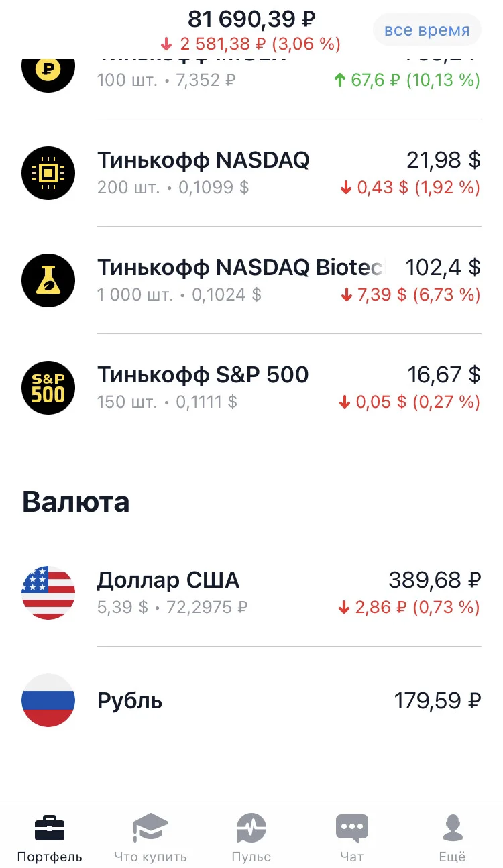Tap the Russian ruble flag icon
Screen dimensions: 503x868
click(48, 701)
